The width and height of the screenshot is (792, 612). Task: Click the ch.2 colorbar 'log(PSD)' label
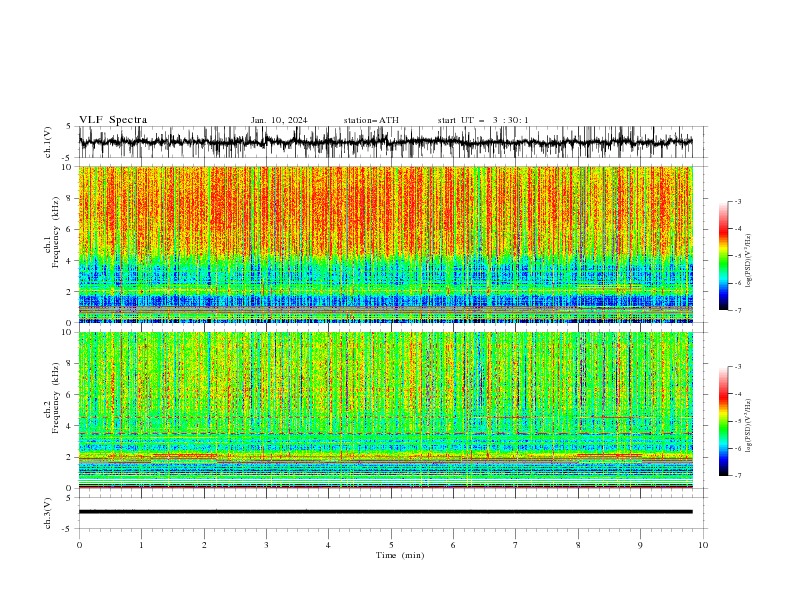(x=748, y=426)
